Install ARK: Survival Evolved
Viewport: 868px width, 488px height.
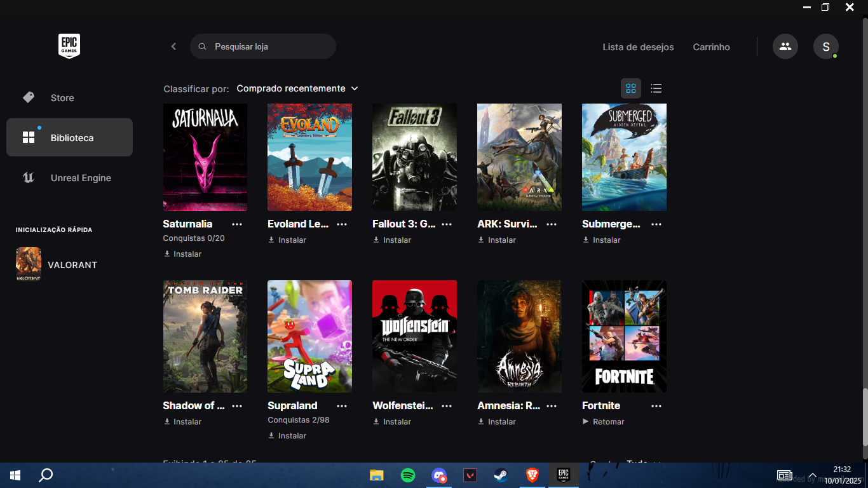point(497,240)
